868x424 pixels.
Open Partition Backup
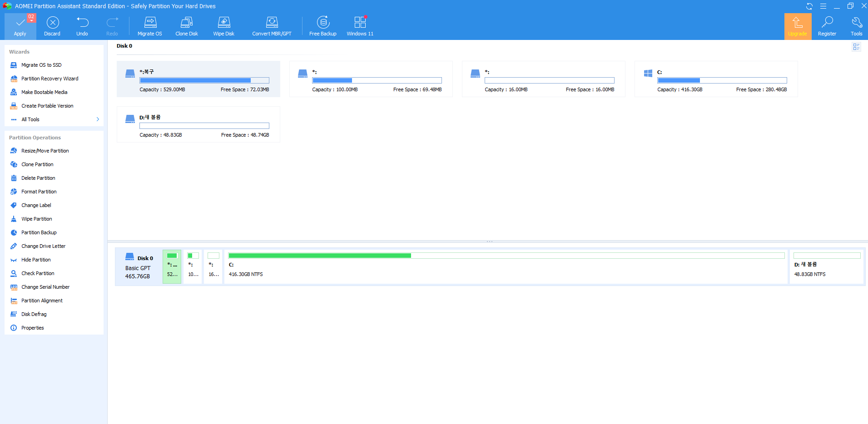coord(39,232)
